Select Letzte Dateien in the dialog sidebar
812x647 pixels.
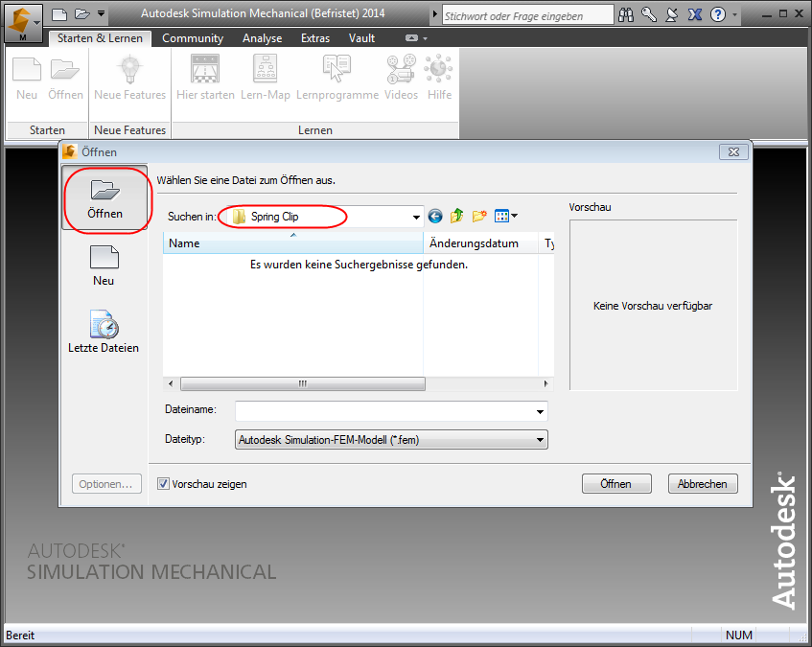104,332
